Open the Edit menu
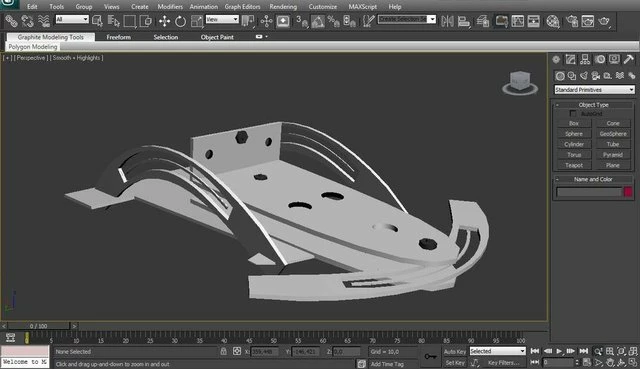640x369 pixels. click(x=32, y=7)
